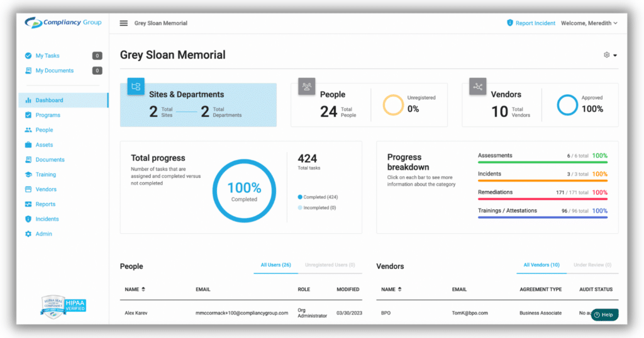Open My Tasks in sidebar
The height and width of the screenshot is (338, 644).
click(x=47, y=56)
